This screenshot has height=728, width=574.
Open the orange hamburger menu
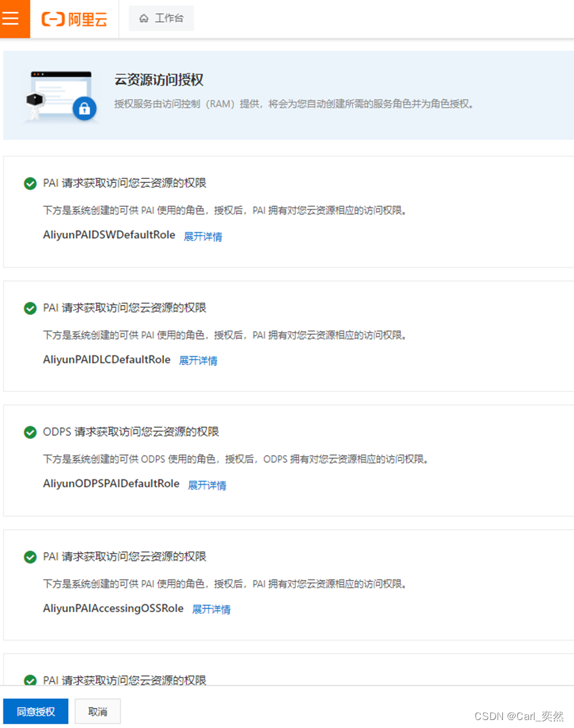13,19
